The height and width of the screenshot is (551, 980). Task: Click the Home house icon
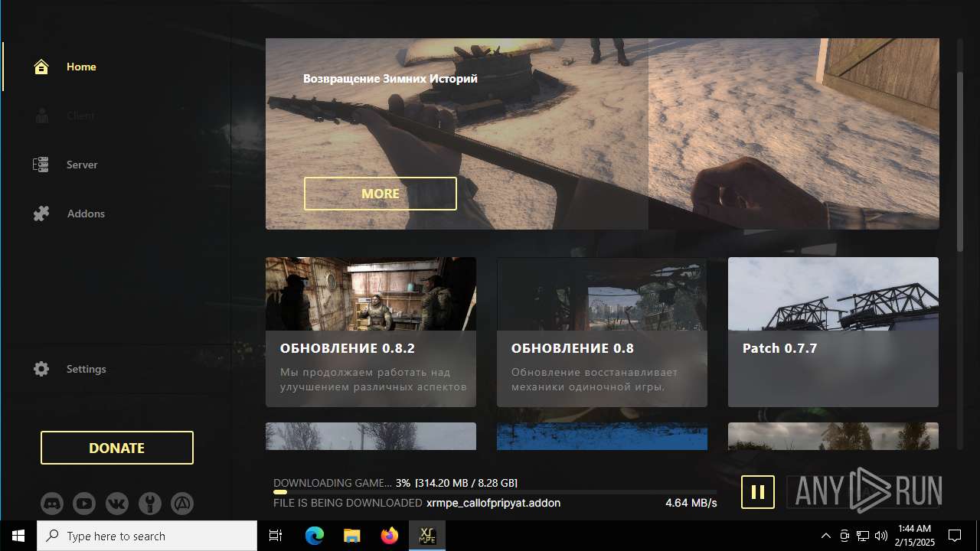click(x=41, y=67)
